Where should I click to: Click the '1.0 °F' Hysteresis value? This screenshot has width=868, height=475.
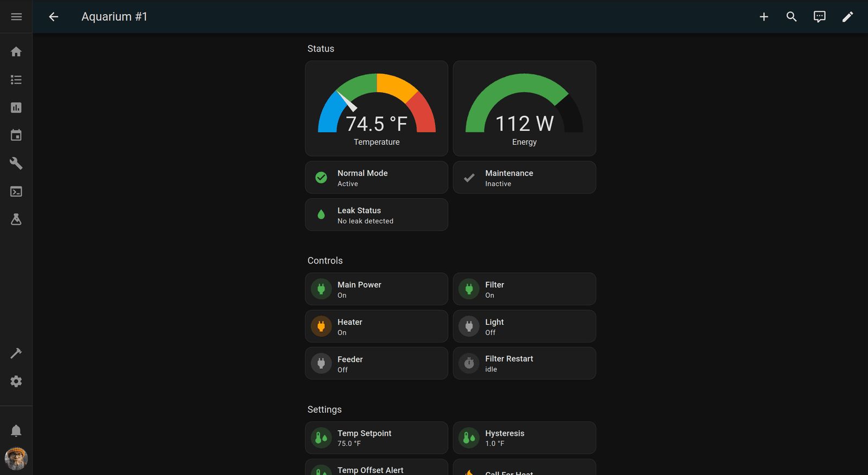click(x=495, y=444)
